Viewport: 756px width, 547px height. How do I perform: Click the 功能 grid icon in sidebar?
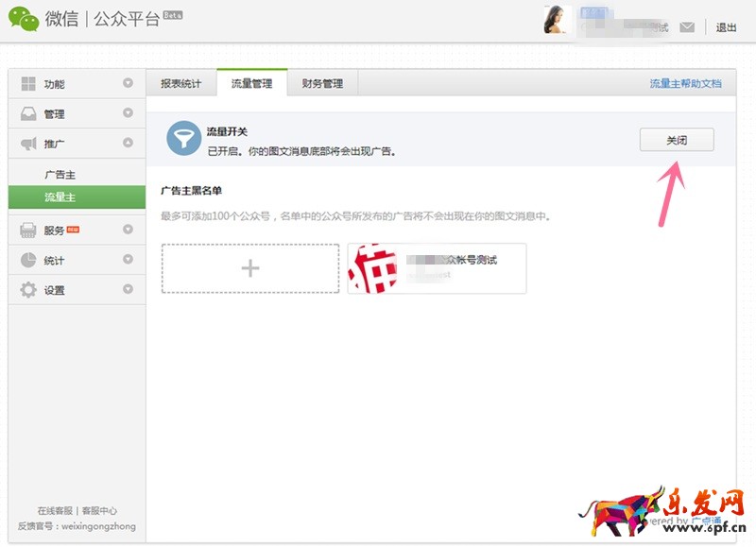click(x=28, y=84)
